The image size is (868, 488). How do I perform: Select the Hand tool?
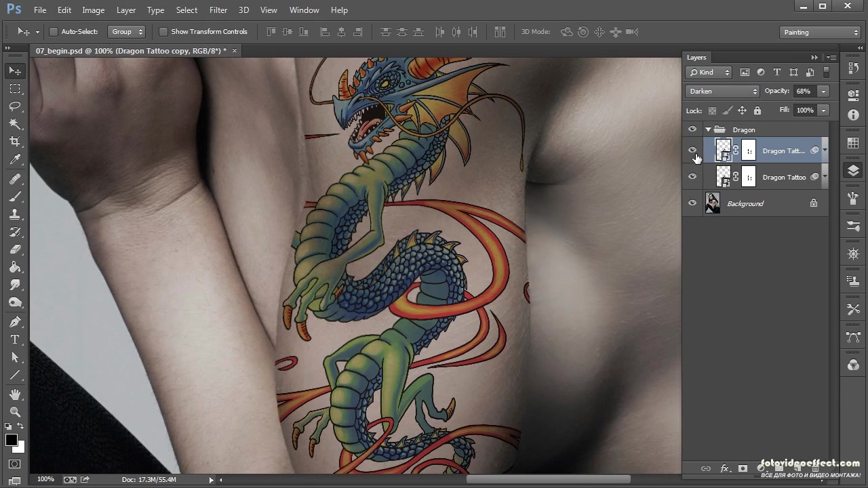(x=15, y=394)
